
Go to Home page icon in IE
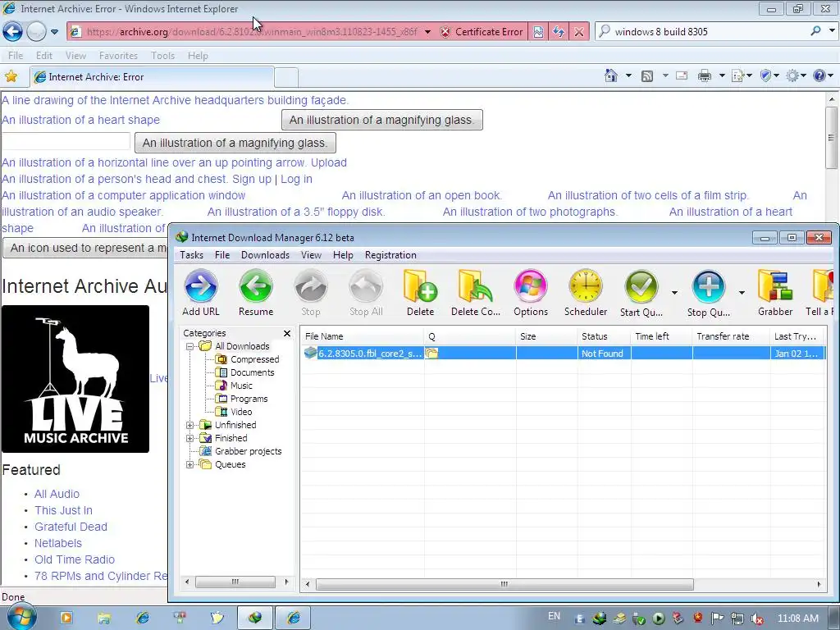click(x=610, y=75)
